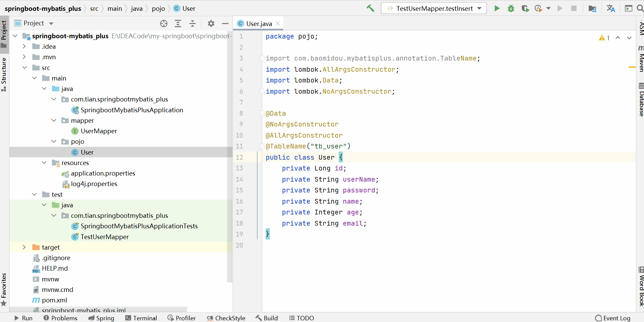This screenshot has width=644, height=322.
Task: Open the Maven tool window
Action: pos(641,59)
